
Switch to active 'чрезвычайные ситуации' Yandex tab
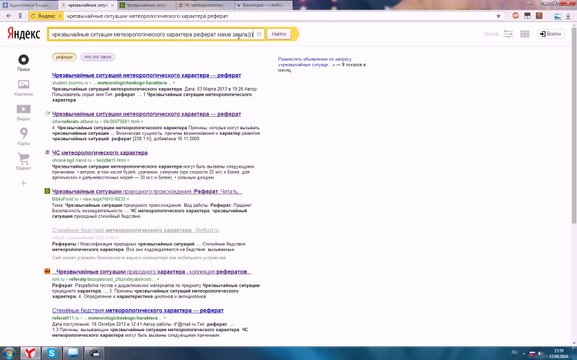88,5
